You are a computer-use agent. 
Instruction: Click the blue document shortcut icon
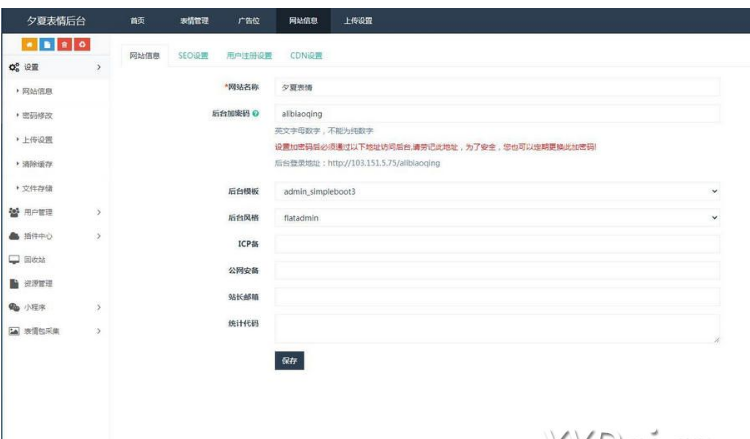coord(47,45)
